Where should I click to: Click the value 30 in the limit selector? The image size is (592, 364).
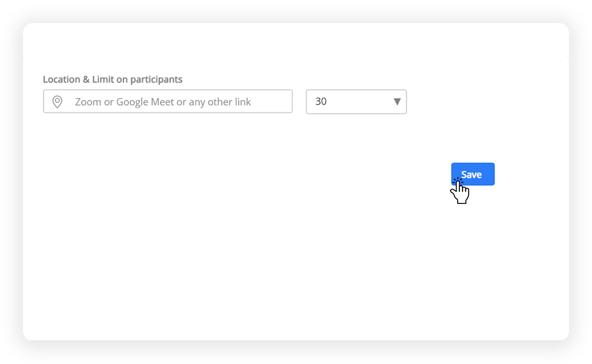pos(321,101)
